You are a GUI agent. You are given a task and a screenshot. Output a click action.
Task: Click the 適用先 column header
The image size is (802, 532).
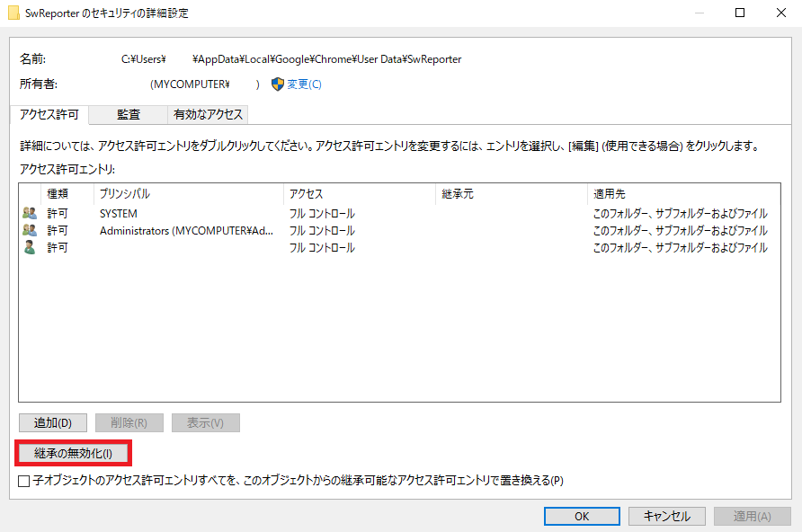[683, 194]
